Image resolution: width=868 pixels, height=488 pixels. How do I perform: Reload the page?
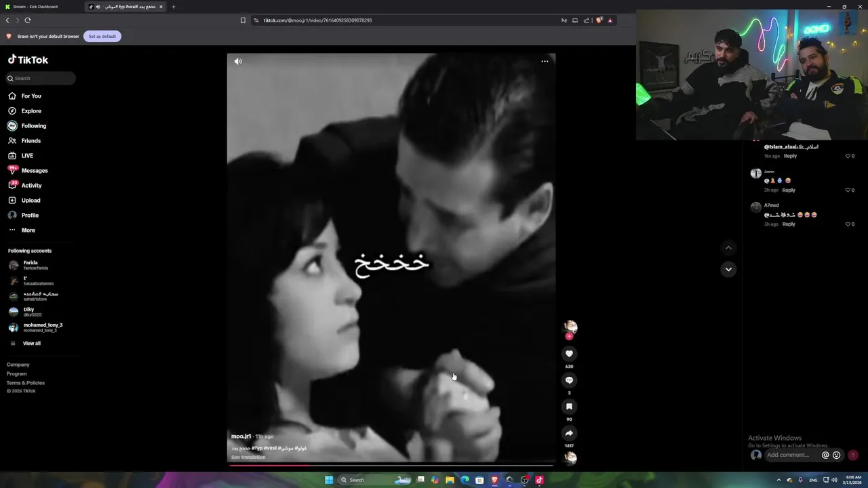click(27, 20)
